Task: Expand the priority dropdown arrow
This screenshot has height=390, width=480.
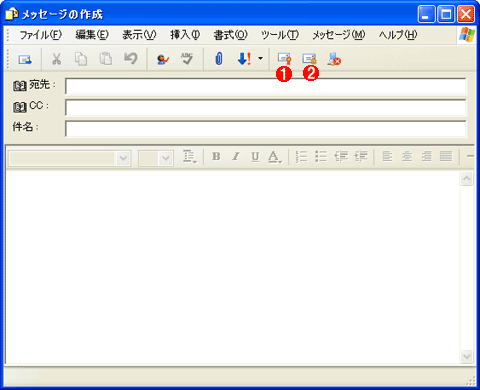Action: 260,59
